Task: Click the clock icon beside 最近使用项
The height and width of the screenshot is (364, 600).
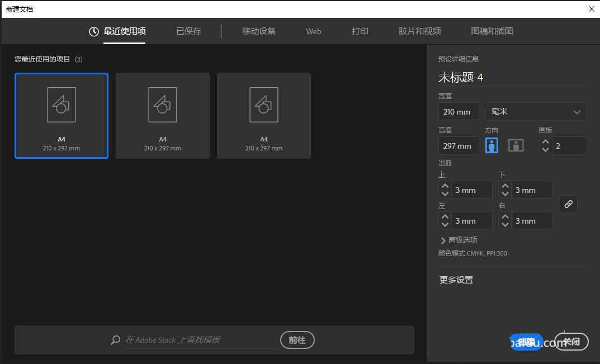Action: click(93, 32)
